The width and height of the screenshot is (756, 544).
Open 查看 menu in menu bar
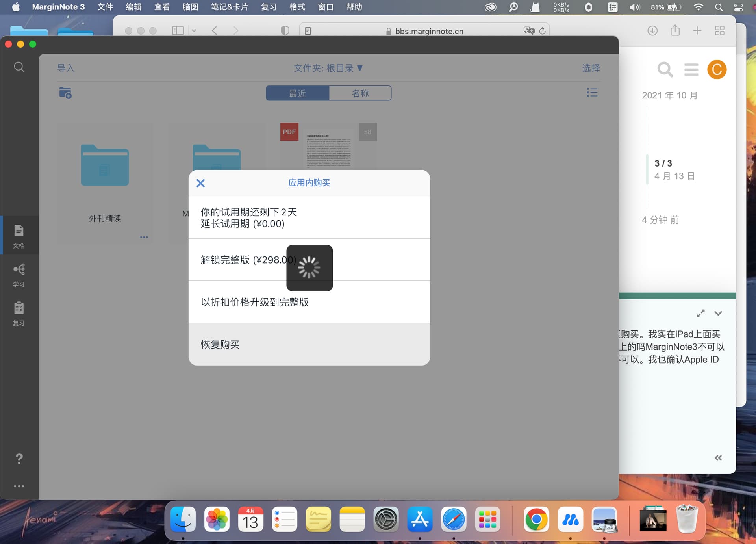(162, 7)
